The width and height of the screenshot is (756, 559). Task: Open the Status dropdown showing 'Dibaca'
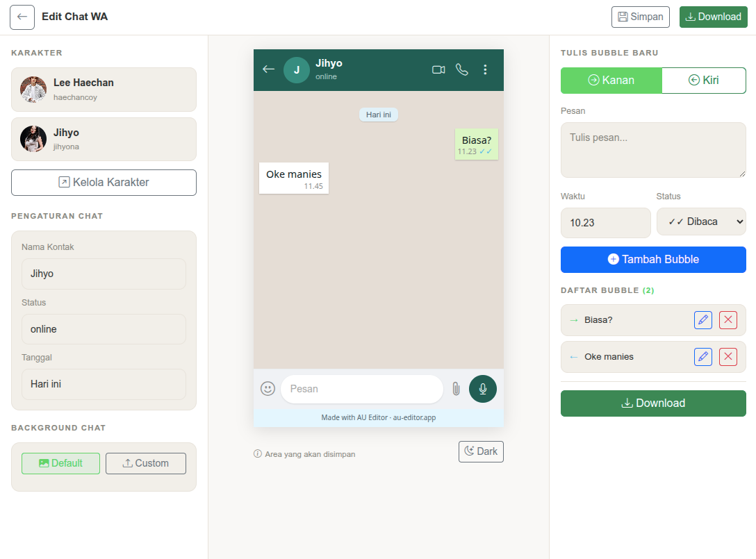click(701, 221)
